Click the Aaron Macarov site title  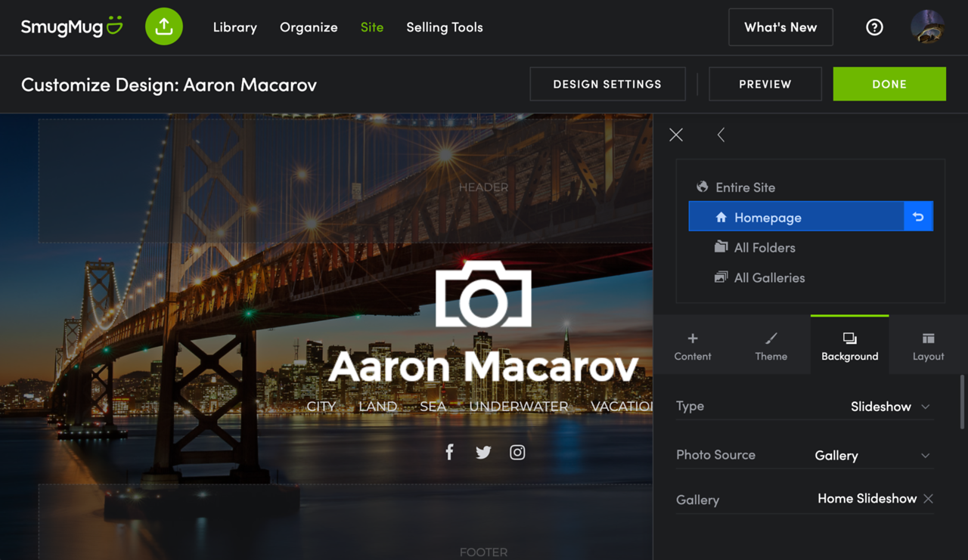pyautogui.click(x=483, y=367)
